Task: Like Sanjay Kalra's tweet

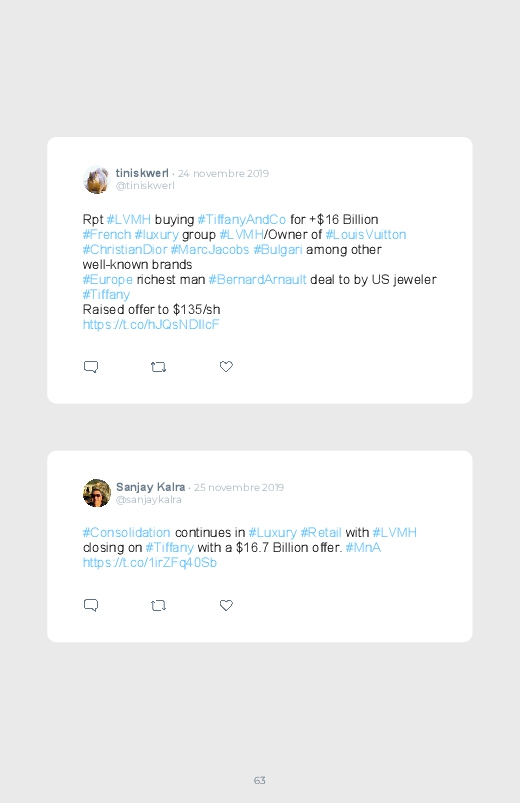Action: (x=226, y=605)
